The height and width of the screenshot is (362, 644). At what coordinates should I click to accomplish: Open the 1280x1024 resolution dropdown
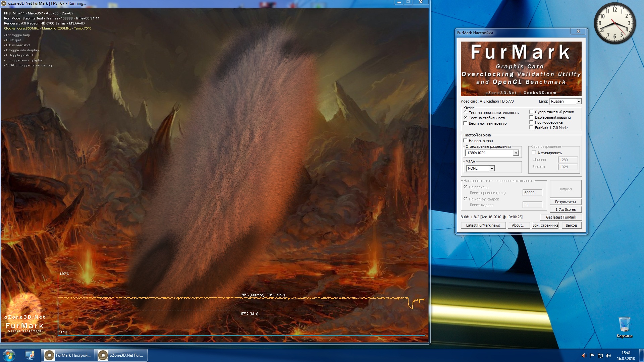coord(492,153)
